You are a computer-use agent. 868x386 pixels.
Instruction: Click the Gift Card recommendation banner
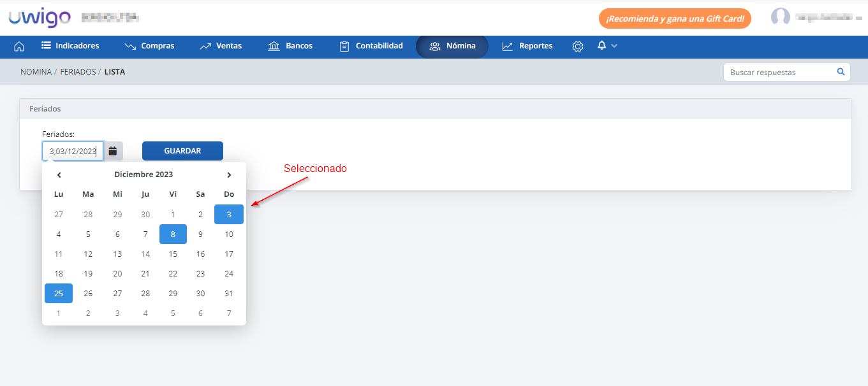tap(675, 18)
